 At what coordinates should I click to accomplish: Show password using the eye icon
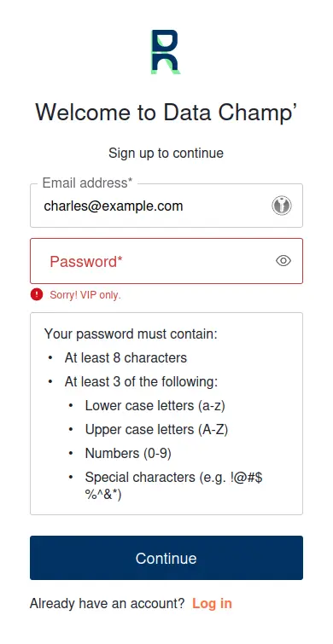tap(283, 261)
